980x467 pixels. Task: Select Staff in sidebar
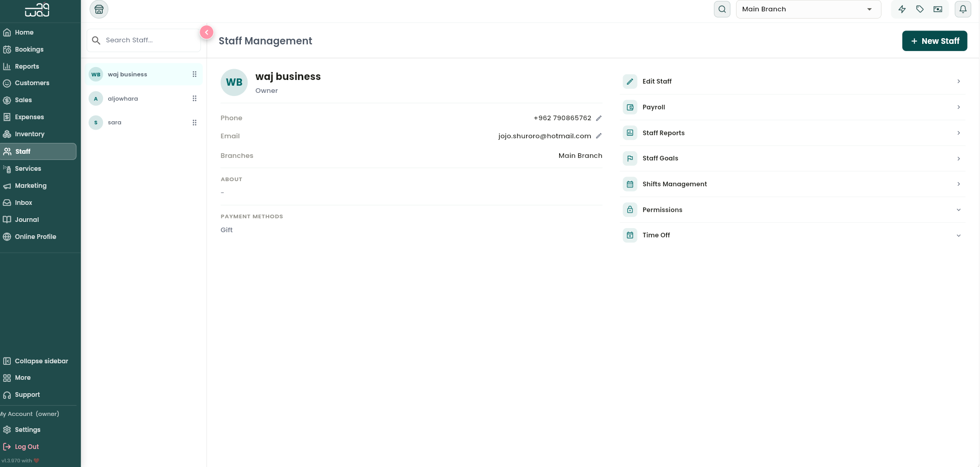(x=38, y=152)
